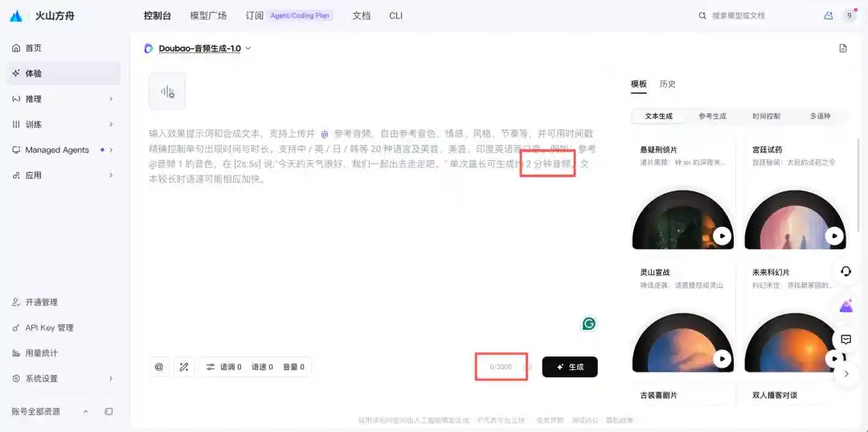The height and width of the screenshot is (432, 868).
Task: Switch to the 历史 tab
Action: coord(668,84)
